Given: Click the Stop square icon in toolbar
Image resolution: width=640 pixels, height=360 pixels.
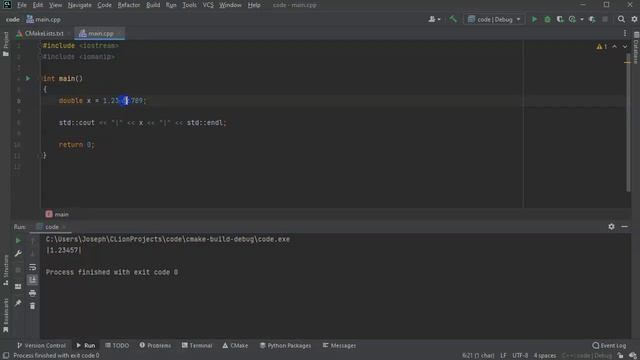Looking at the screenshot, I should tap(605, 19).
